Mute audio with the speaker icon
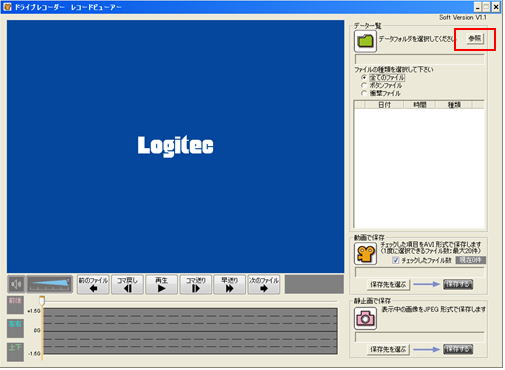This screenshot has width=505, height=370. click(x=16, y=284)
